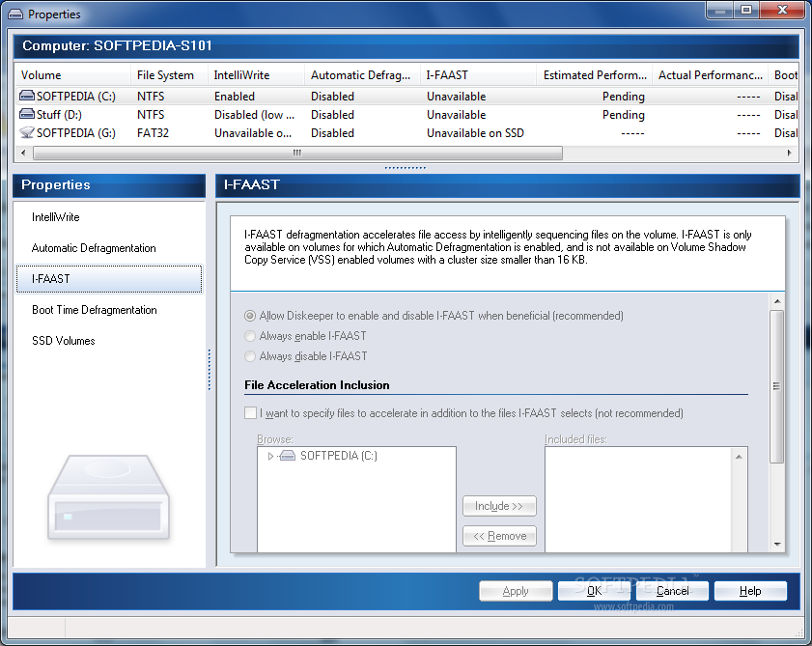
Task: Select the Stuff (D:) volume row
Action: pyautogui.click(x=406, y=115)
